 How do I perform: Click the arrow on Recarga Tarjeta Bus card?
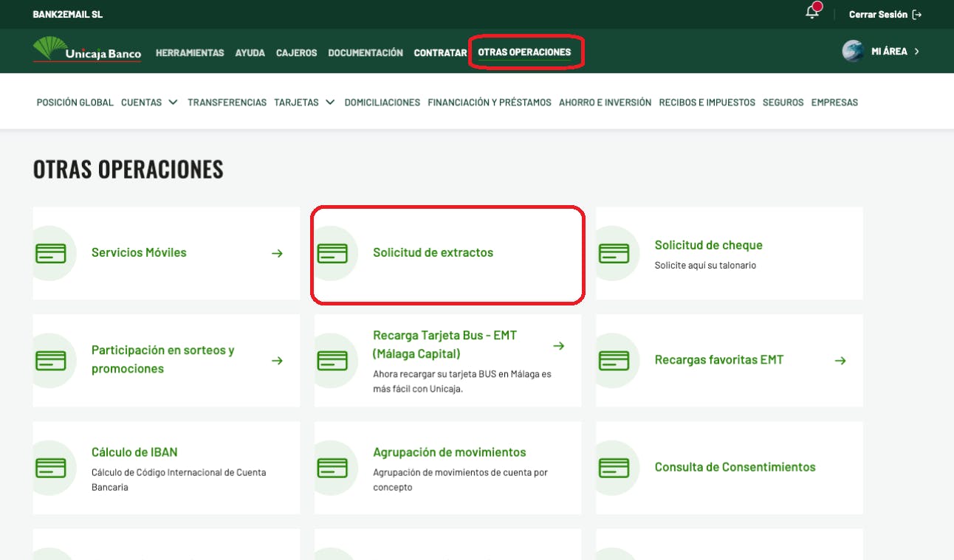[559, 345]
